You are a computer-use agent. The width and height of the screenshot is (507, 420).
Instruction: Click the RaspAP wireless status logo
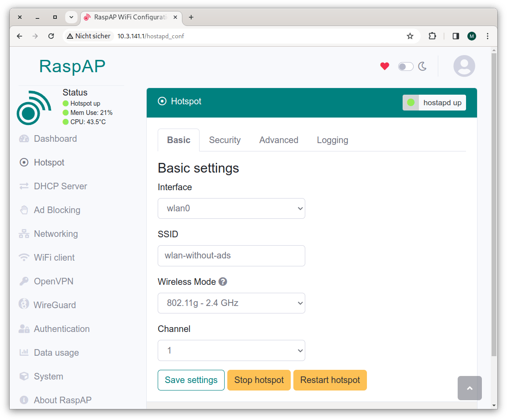[34, 108]
